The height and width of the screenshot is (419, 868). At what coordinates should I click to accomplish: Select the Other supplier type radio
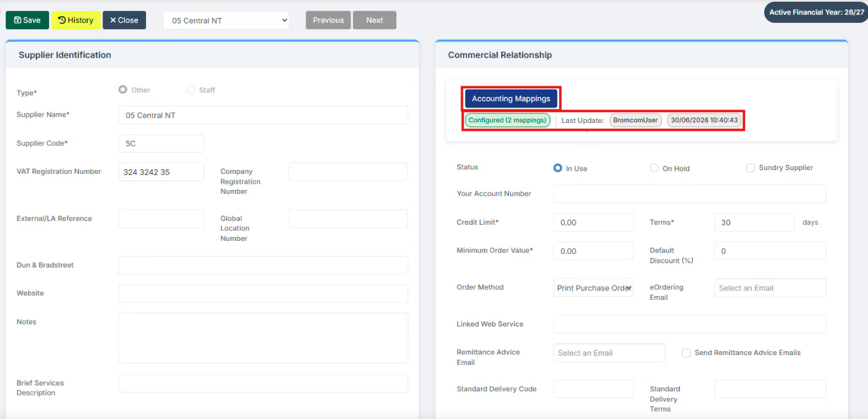click(123, 89)
